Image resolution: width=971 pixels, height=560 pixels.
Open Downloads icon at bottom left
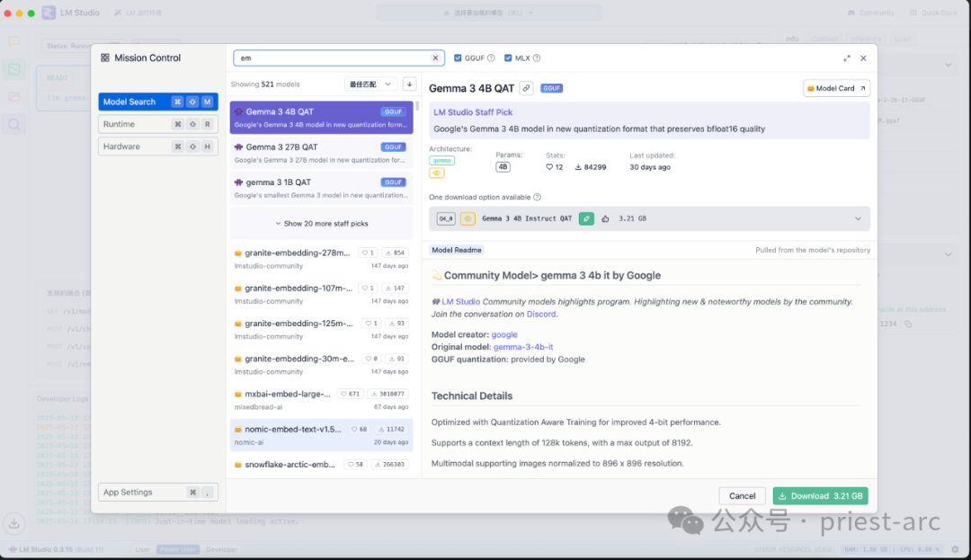point(13,523)
